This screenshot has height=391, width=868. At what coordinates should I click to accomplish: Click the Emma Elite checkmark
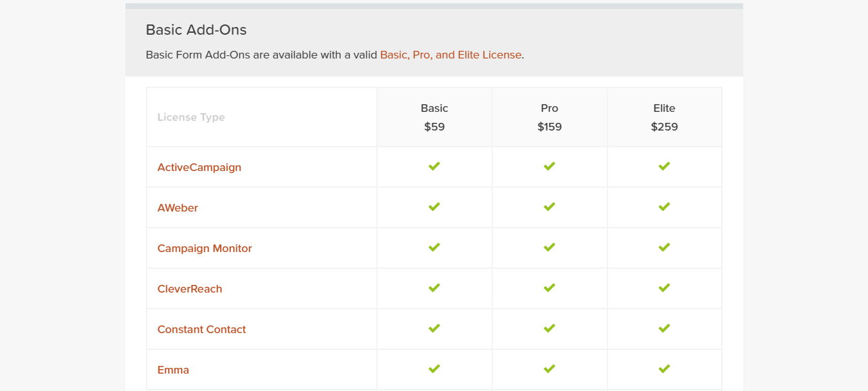(665, 369)
